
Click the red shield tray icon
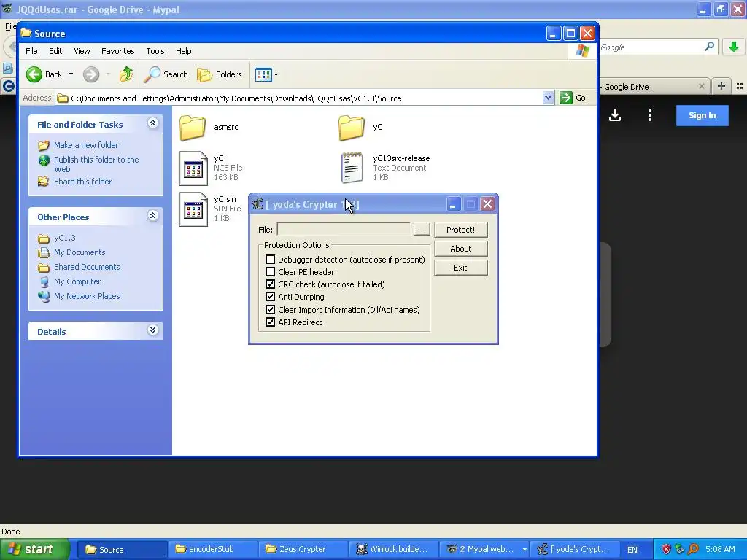pyautogui.click(x=666, y=549)
